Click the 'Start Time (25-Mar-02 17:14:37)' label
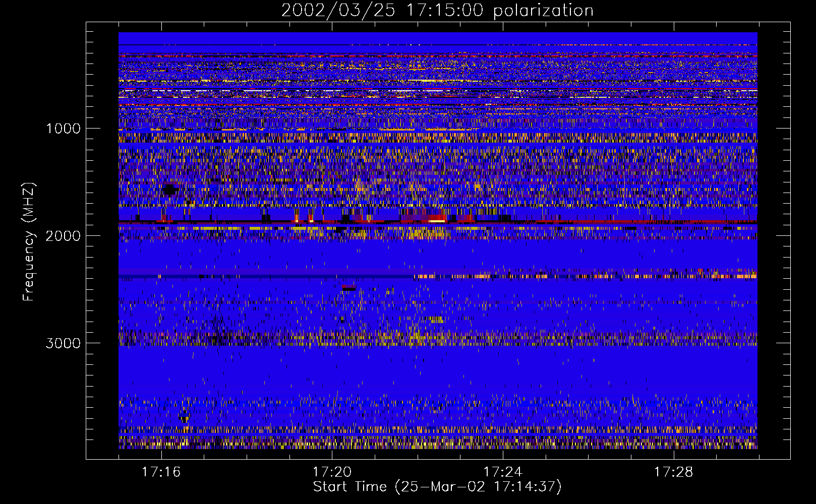 pos(437,487)
